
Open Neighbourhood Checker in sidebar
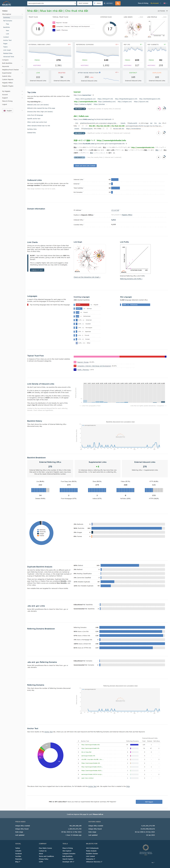tap(10, 70)
